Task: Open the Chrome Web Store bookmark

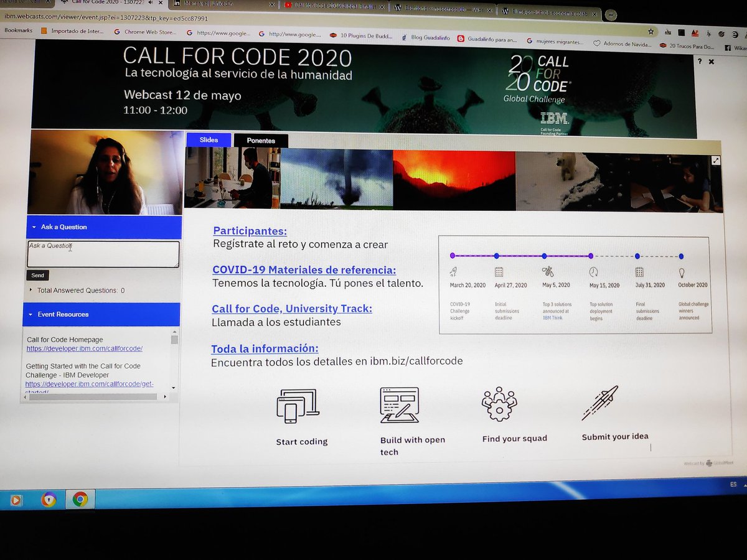Action: (145, 32)
